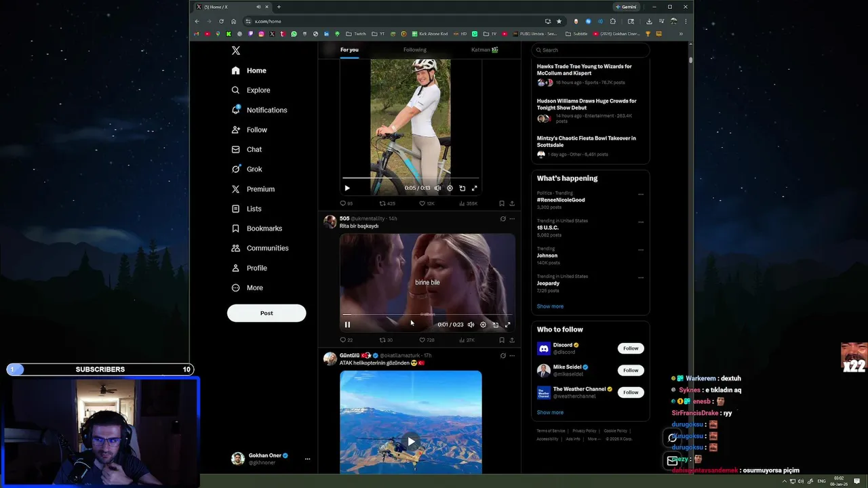Bookmark the 505 'Rita bir başkaydı' post
Screen dimensions: 868x488
pyautogui.click(x=502, y=340)
